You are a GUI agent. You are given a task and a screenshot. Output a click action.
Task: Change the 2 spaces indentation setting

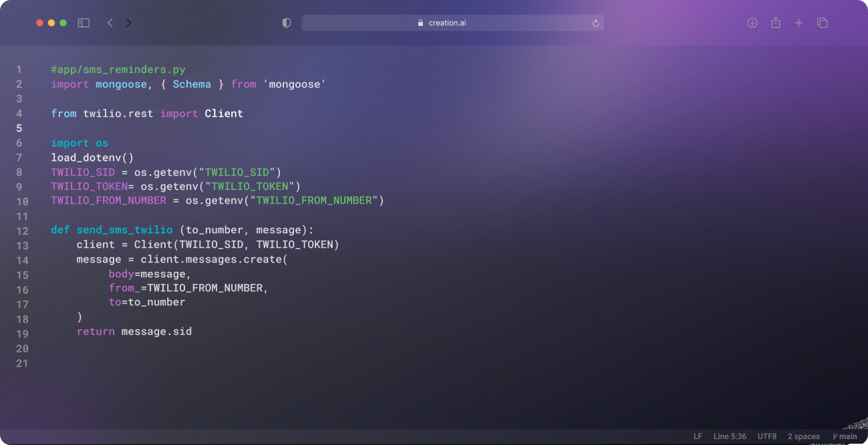tap(804, 436)
